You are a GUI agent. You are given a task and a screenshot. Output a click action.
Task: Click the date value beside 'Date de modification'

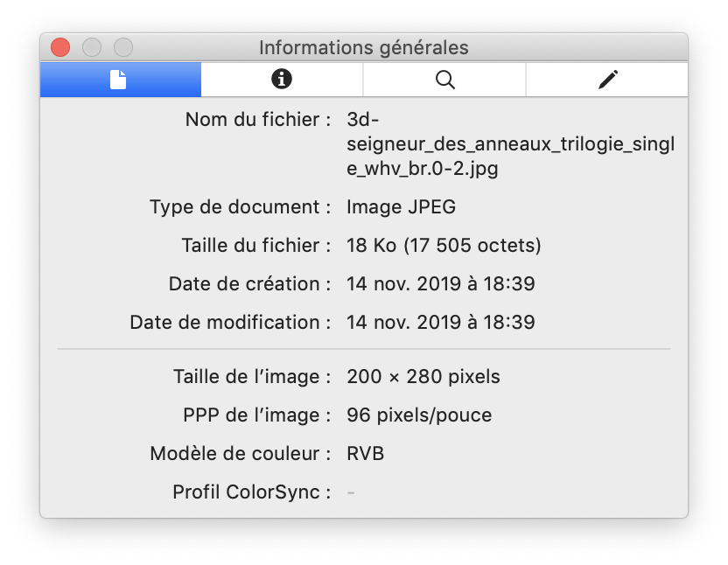(x=440, y=323)
